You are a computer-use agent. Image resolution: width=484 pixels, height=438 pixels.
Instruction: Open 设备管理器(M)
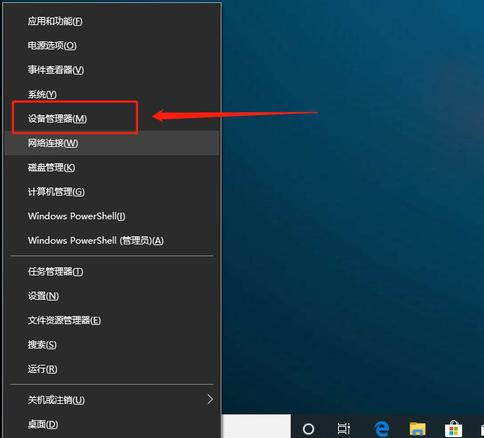tap(112, 119)
